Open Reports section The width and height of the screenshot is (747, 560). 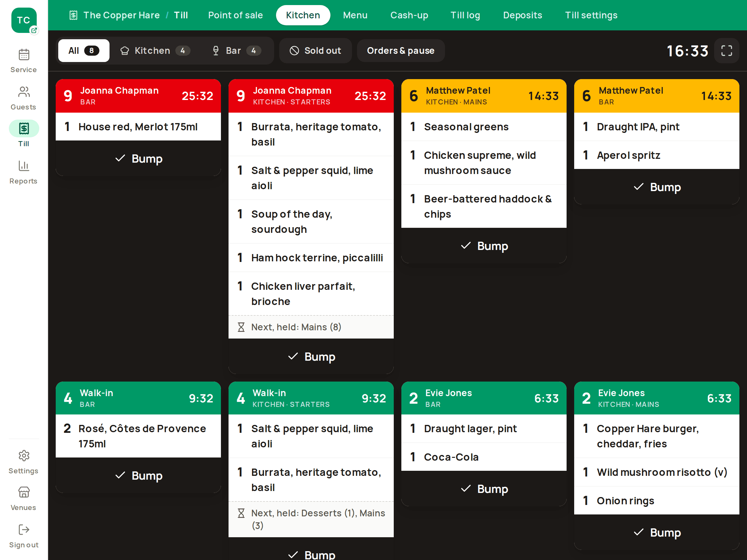click(x=24, y=172)
